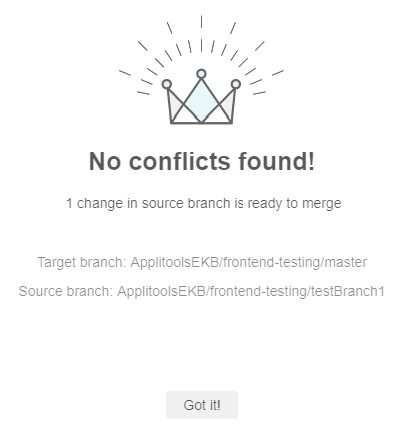Click the blue diamond inside the crown

coord(201,101)
